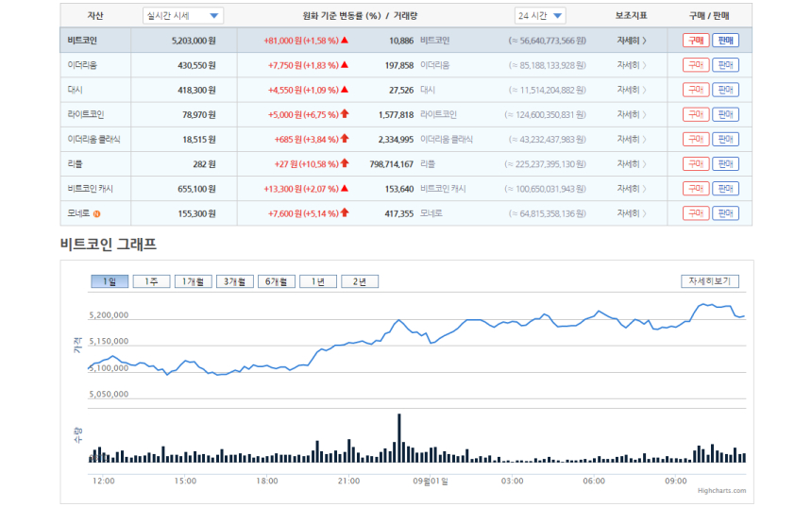The width and height of the screenshot is (812, 507).
Task: Select the 1주 chart range
Action: click(x=151, y=281)
